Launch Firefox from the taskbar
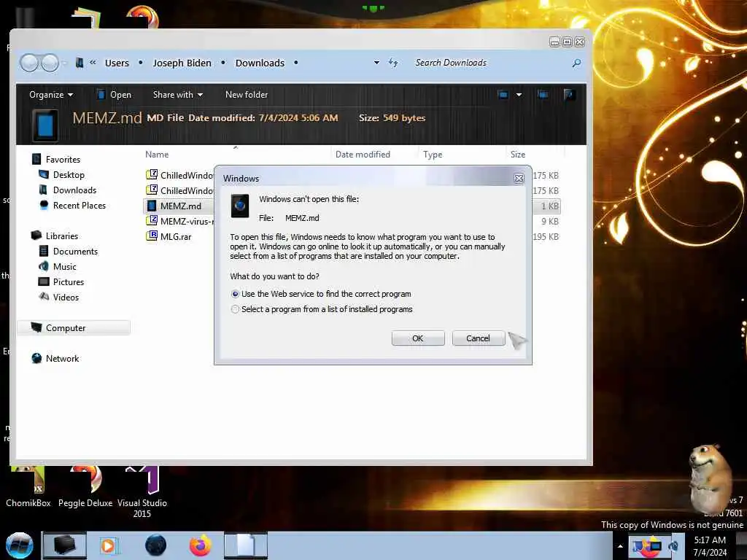 [200, 545]
